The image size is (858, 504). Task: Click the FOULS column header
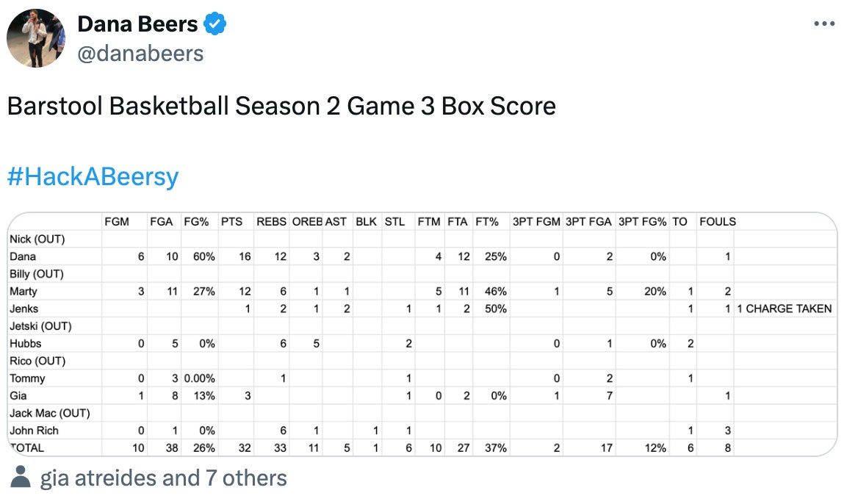[x=717, y=222]
